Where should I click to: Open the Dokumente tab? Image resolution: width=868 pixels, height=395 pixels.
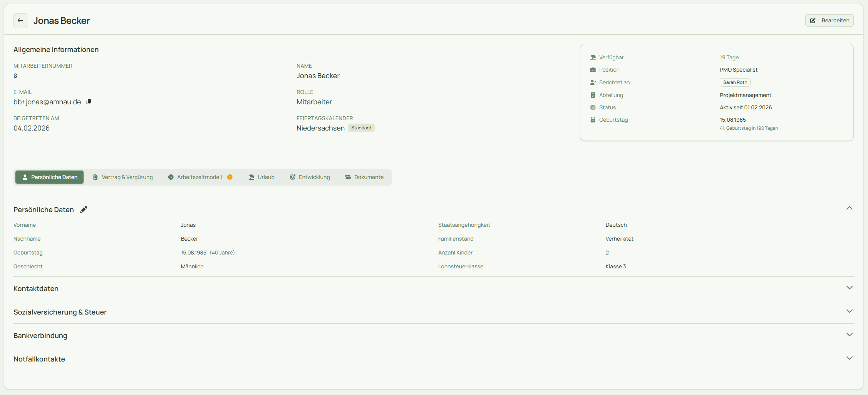[x=364, y=177]
